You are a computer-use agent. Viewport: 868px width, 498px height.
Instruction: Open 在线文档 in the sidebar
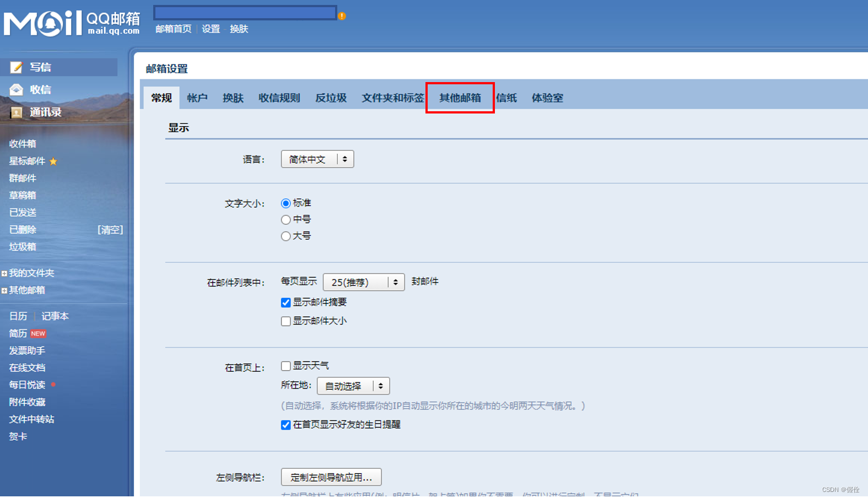coord(27,368)
